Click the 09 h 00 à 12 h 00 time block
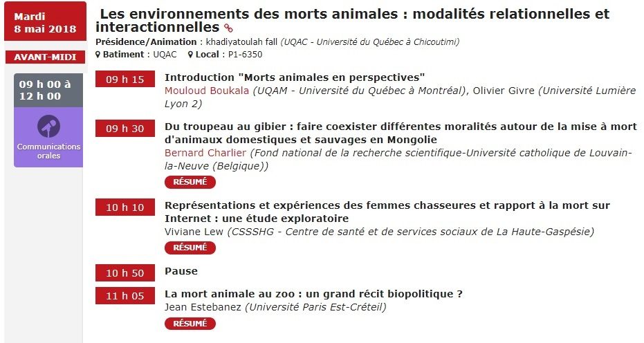 (x=48, y=91)
